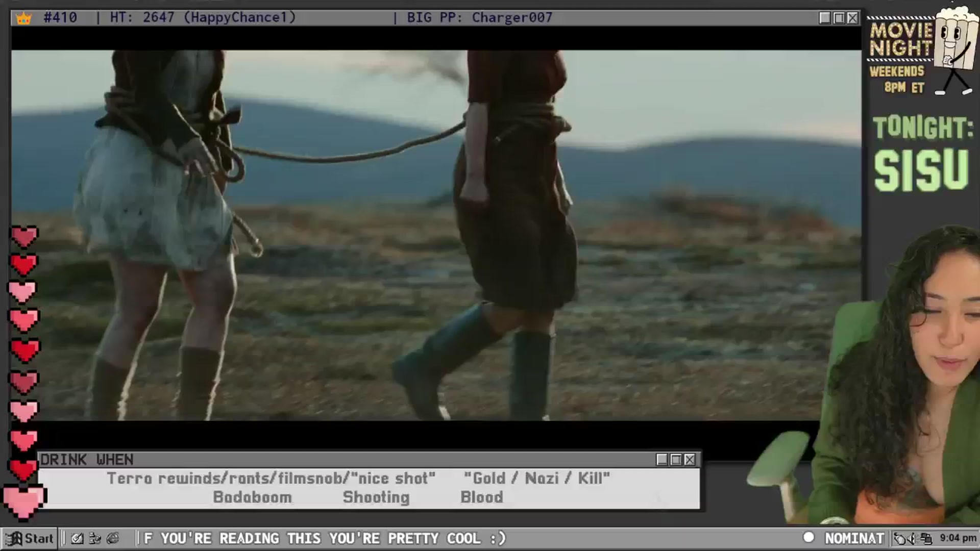Close the DRINK WHEN window
This screenshot has height=551, width=980.
coord(690,460)
